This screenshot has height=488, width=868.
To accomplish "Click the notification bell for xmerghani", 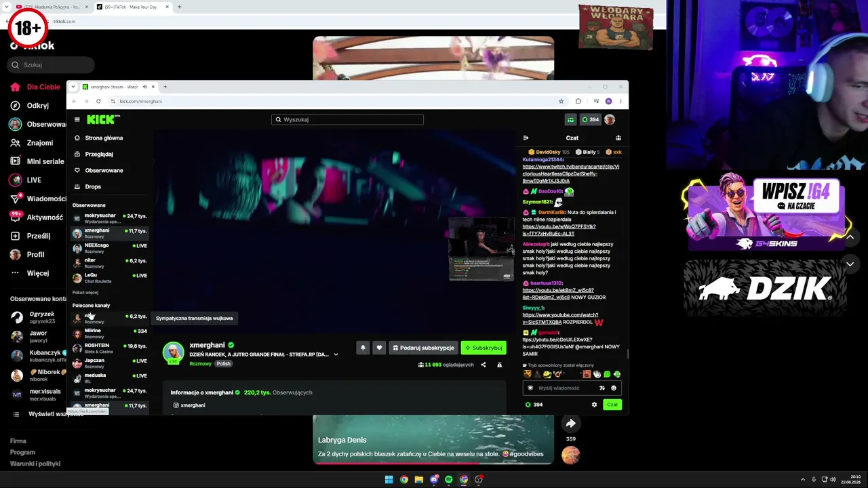I will pos(363,348).
